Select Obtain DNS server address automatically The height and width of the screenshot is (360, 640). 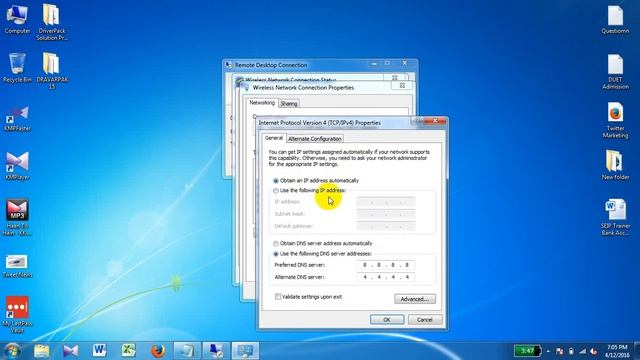322,243
